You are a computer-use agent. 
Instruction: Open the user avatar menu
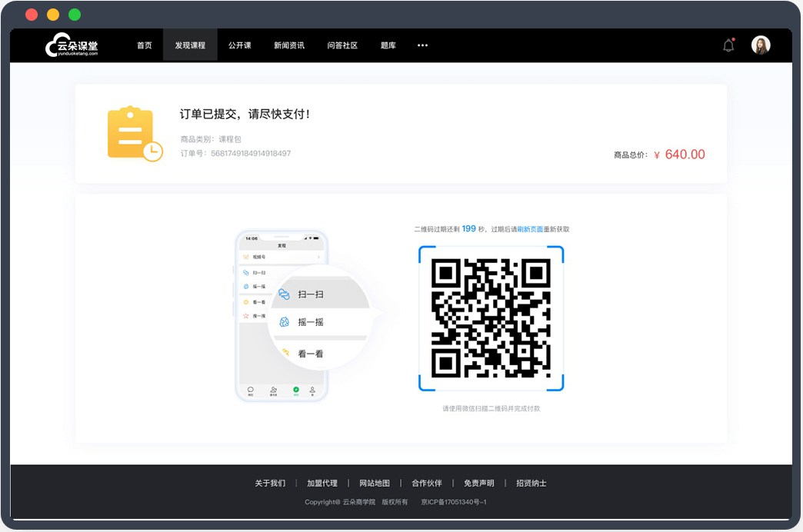point(761,45)
